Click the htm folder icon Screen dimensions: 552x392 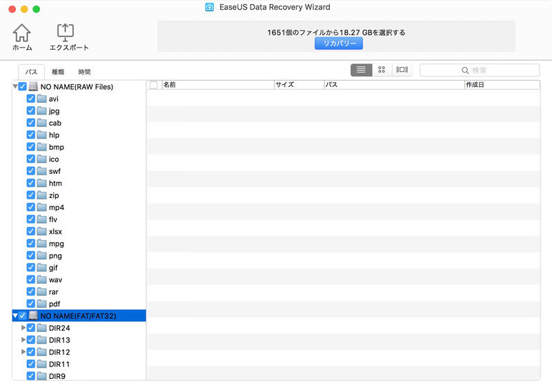point(42,183)
